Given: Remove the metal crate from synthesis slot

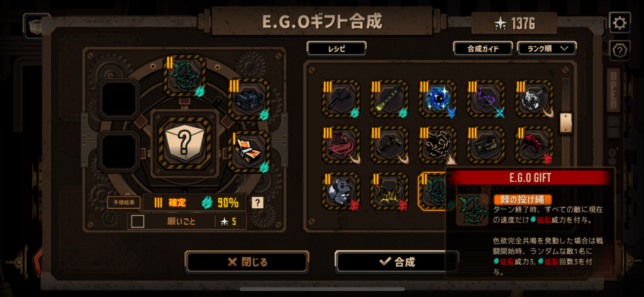Looking at the screenshot, I should (x=249, y=99).
